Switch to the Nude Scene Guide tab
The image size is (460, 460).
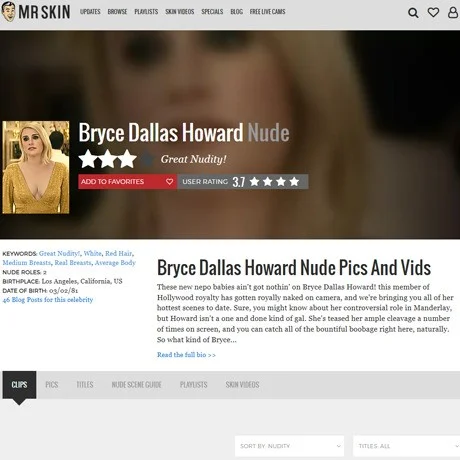click(137, 385)
